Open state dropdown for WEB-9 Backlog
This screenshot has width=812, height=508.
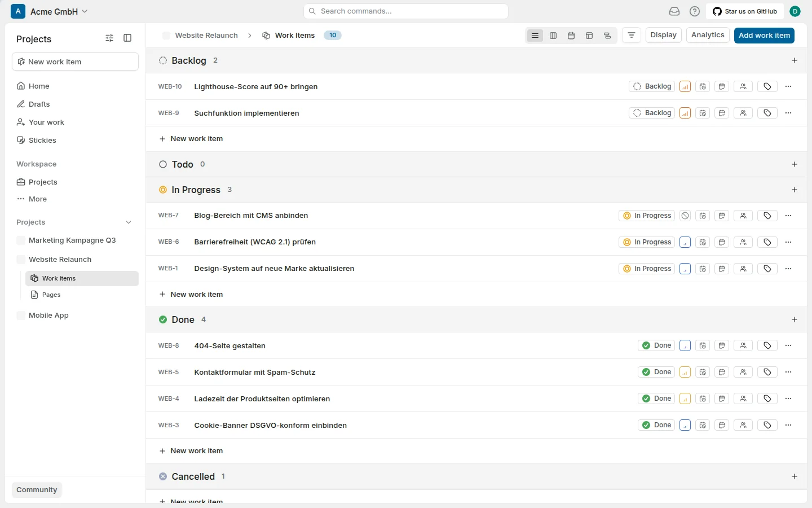(x=652, y=113)
